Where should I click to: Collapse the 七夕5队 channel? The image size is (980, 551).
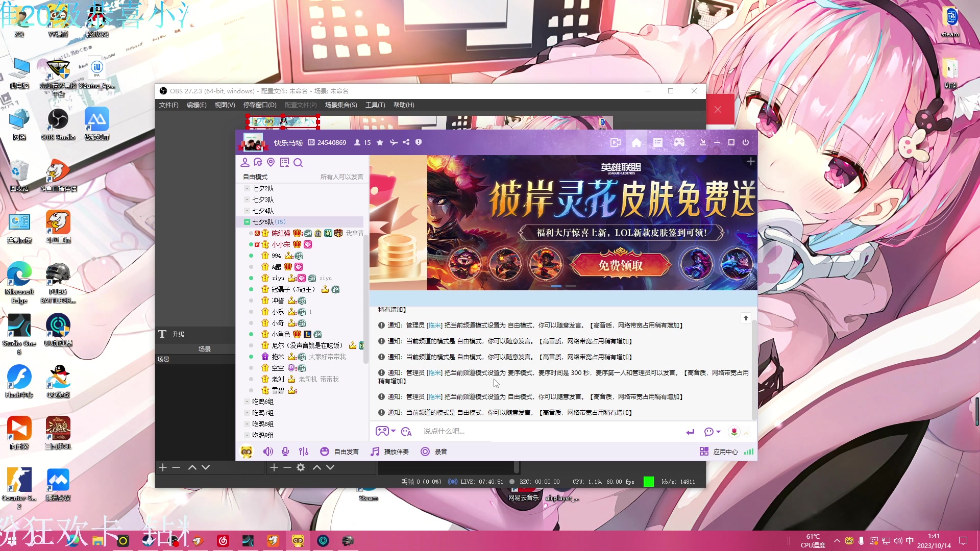(247, 222)
